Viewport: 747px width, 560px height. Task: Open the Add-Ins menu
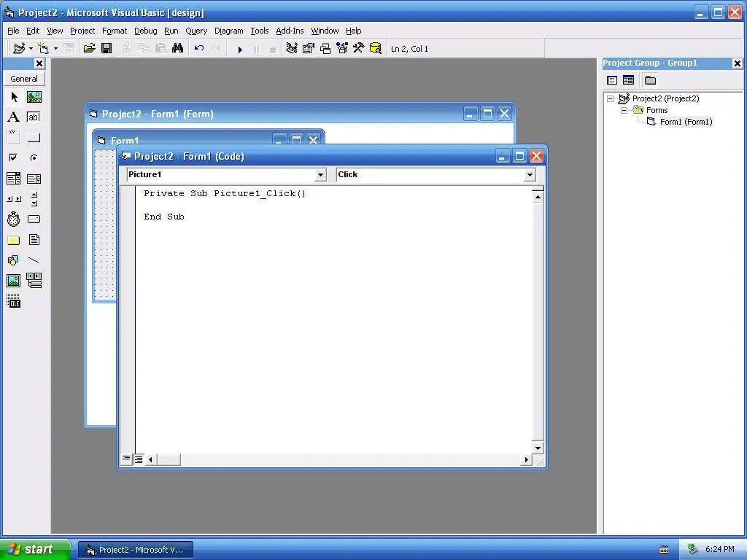[290, 31]
